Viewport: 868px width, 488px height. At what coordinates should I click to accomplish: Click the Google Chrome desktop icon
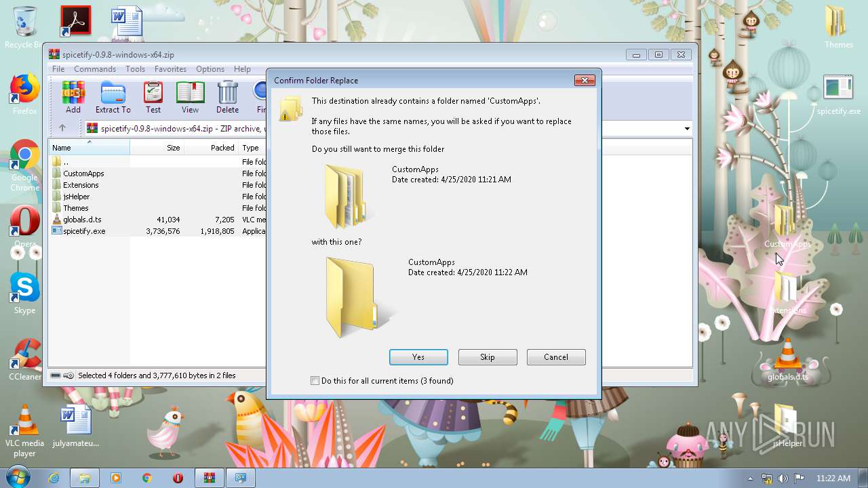[24, 166]
